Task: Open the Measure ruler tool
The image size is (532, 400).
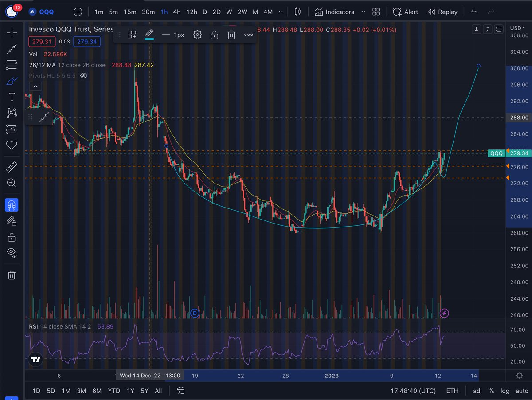Action: coord(11,167)
